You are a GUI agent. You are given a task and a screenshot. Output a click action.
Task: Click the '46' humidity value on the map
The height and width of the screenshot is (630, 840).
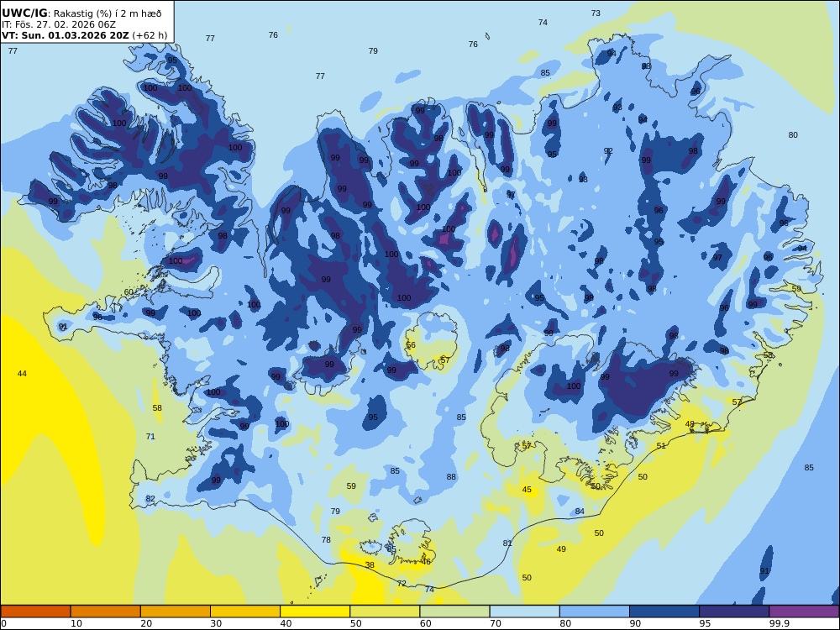426,562
